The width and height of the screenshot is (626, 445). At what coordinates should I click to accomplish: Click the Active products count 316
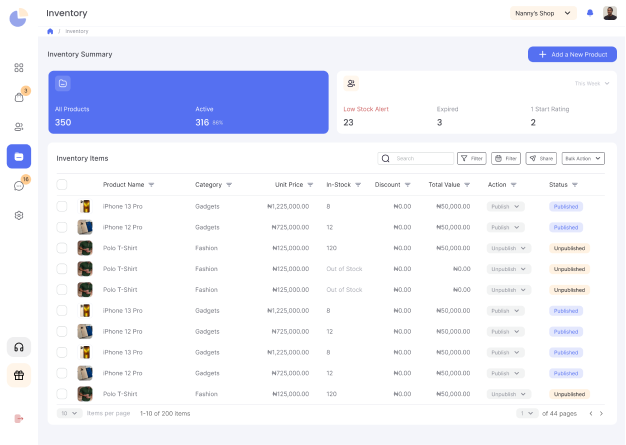[x=202, y=123]
